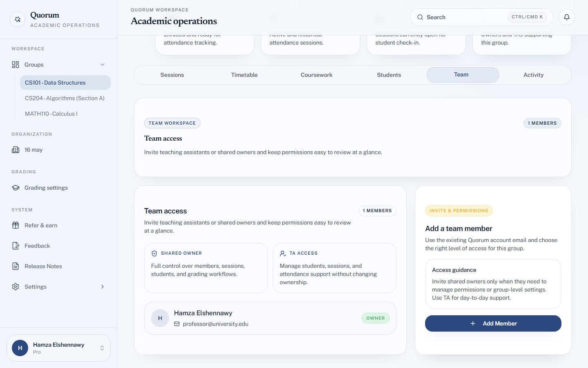The image size is (588, 368).
Task: Click the Feedback pencil icon
Action: point(16,246)
